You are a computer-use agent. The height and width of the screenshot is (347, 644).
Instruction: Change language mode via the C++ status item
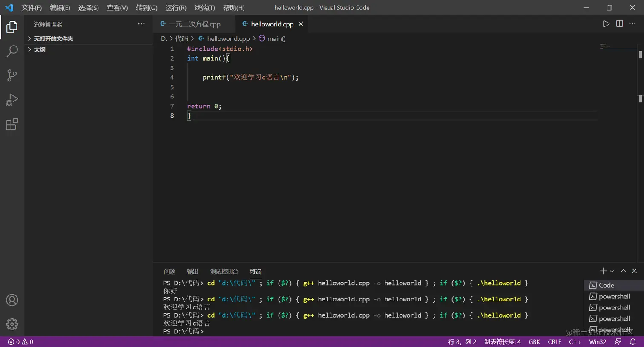pyautogui.click(x=575, y=341)
